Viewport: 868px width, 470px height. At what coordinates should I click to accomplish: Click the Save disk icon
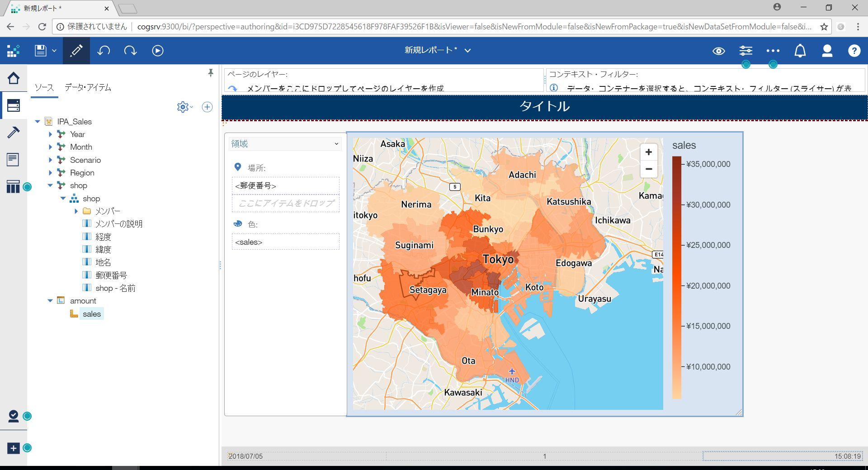41,51
